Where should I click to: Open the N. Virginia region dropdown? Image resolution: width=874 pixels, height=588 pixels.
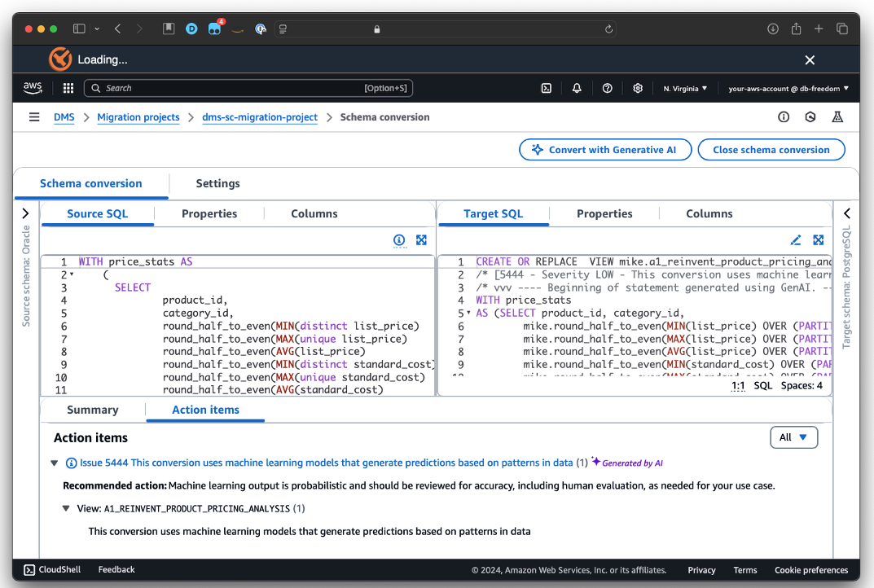(x=684, y=88)
